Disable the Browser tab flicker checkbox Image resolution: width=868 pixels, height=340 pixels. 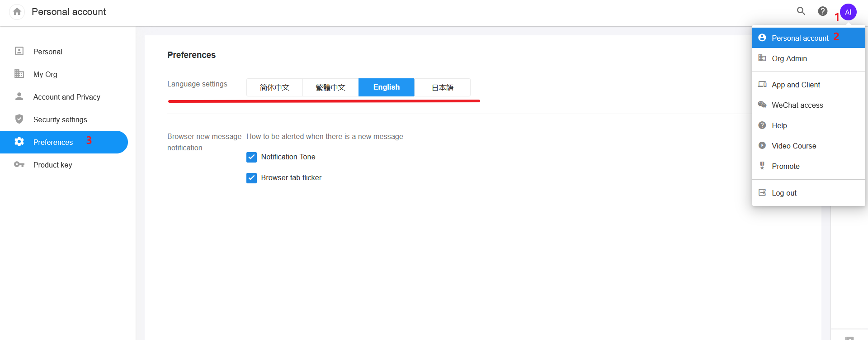pyautogui.click(x=251, y=178)
